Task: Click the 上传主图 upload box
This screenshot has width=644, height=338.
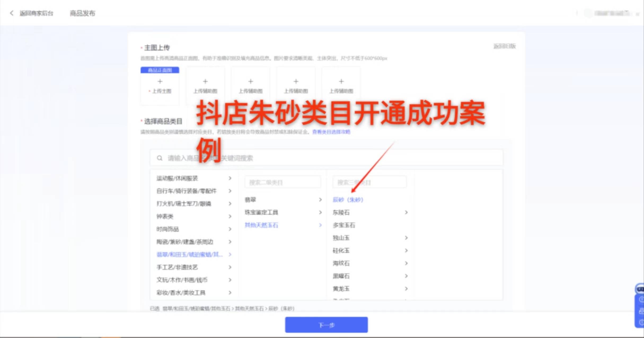Action: [x=160, y=86]
